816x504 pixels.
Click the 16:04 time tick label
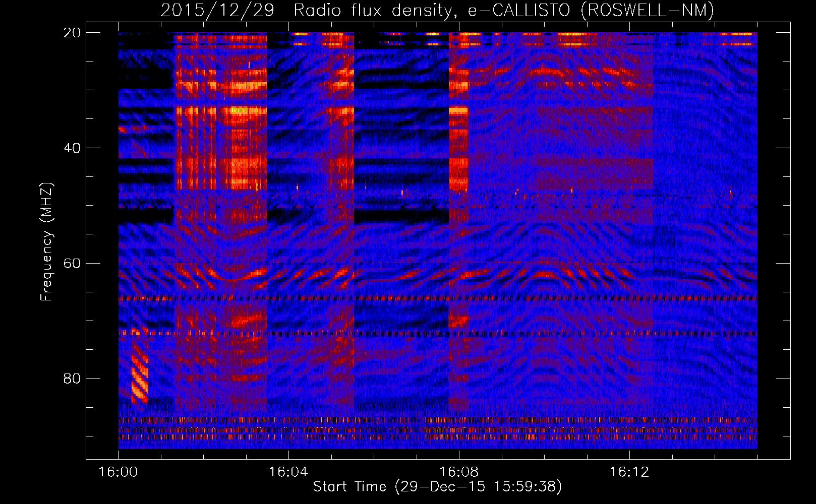click(288, 472)
